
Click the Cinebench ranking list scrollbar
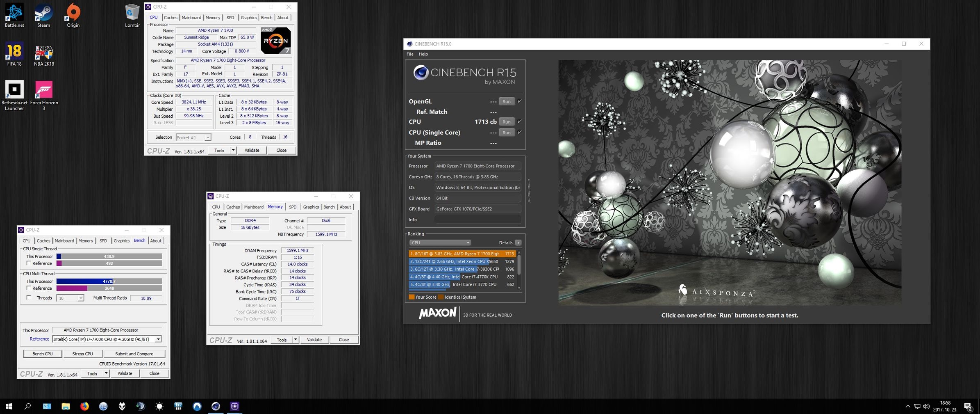point(519,270)
